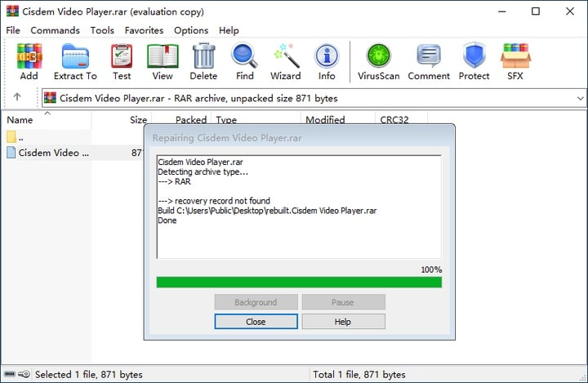Select the Cisdem Video file row
Viewport: 588px width, 383px height.
74,153
